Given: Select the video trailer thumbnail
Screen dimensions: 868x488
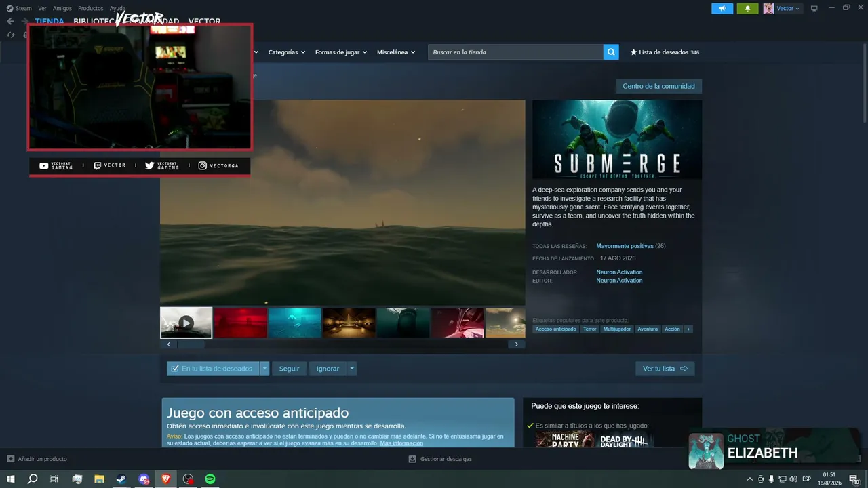Looking at the screenshot, I should pyautogui.click(x=186, y=323).
